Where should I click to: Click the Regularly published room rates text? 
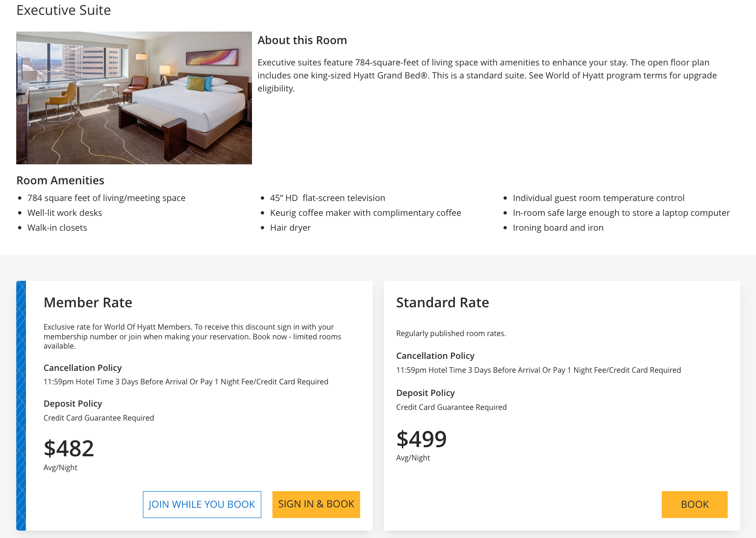(x=451, y=333)
